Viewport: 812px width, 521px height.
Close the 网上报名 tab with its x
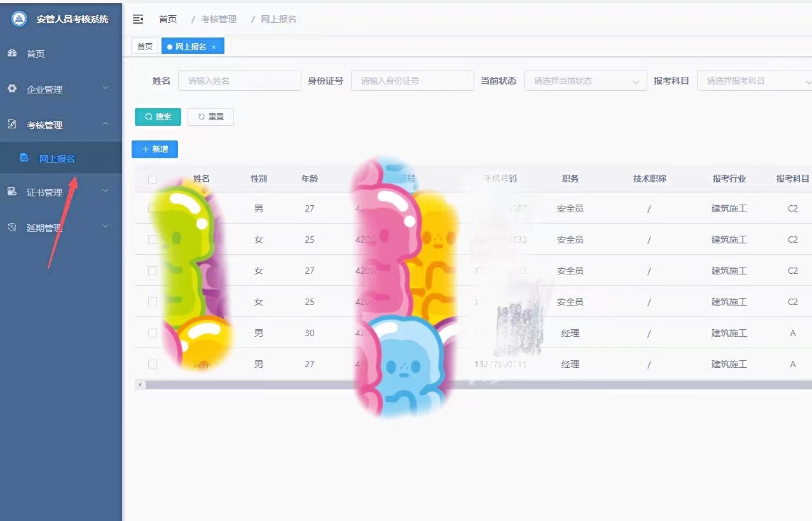214,47
